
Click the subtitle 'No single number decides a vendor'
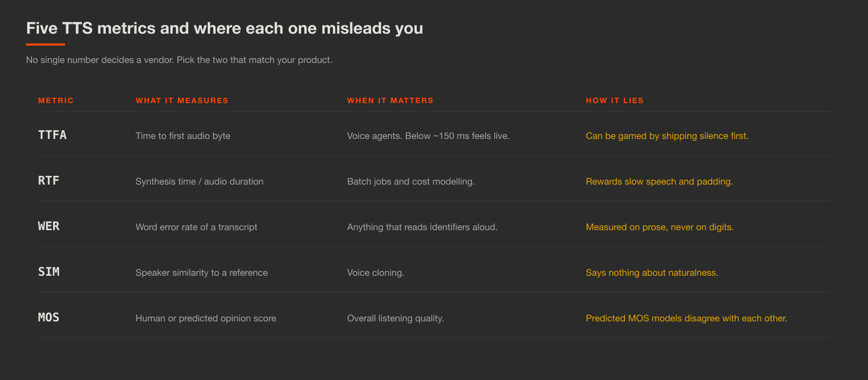click(x=179, y=60)
